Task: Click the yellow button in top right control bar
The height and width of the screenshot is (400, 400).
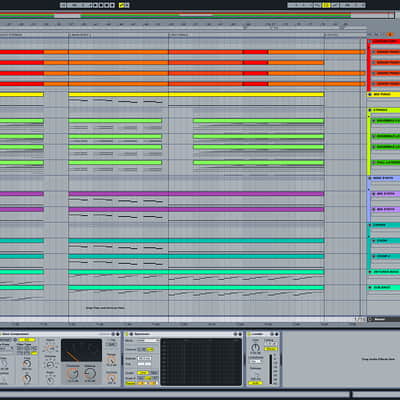Action: [x=326, y=5]
